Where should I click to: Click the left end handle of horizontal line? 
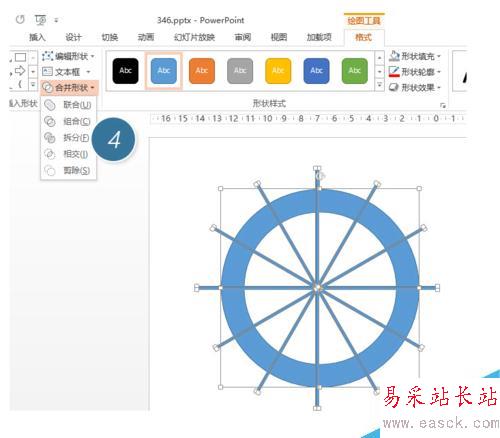pyautogui.click(x=197, y=288)
